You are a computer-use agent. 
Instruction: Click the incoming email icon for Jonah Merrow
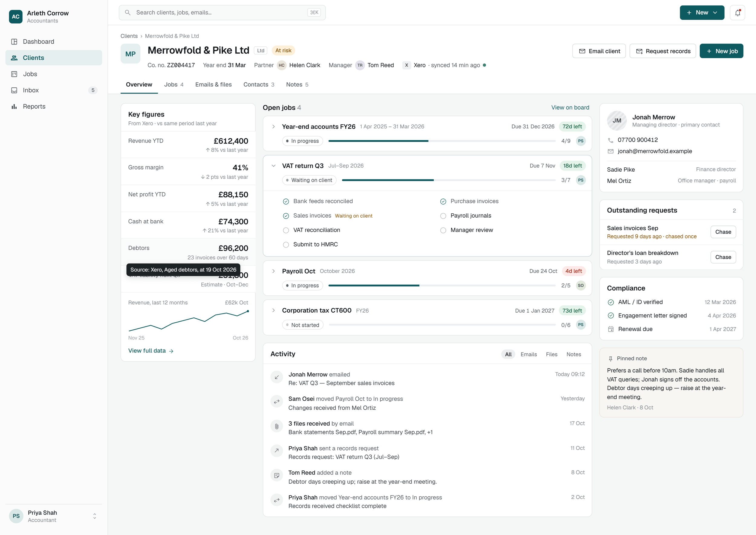pyautogui.click(x=277, y=377)
